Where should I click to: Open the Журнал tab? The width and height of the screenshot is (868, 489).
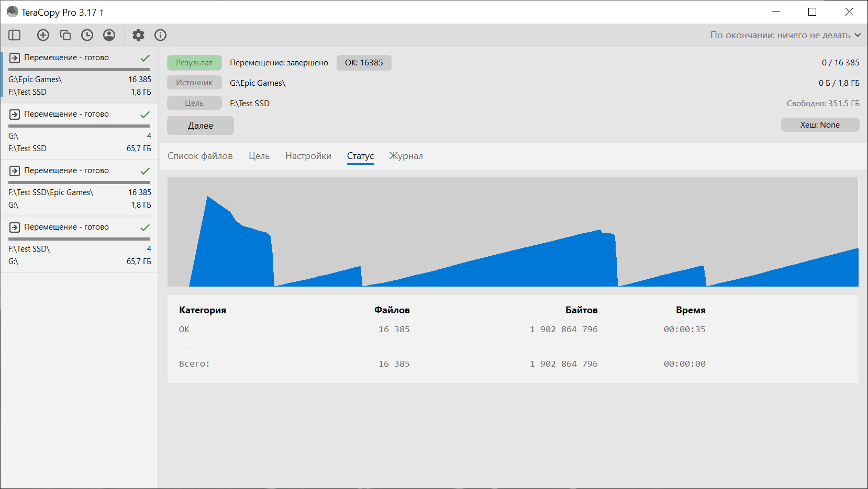[x=406, y=156]
